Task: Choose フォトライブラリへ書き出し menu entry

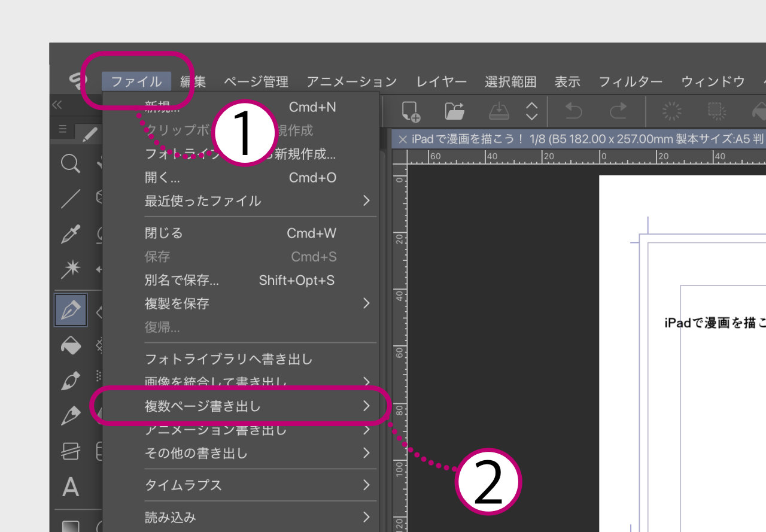Action: 229,359
